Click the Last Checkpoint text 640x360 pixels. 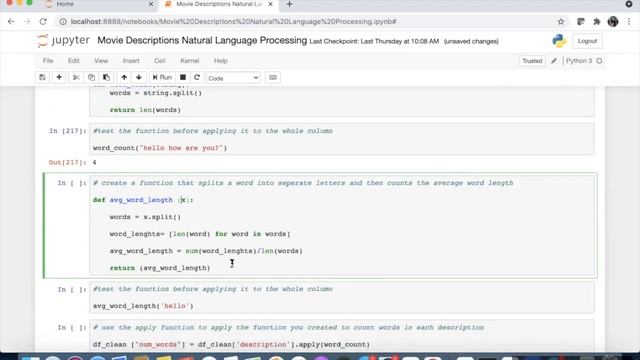(x=374, y=42)
